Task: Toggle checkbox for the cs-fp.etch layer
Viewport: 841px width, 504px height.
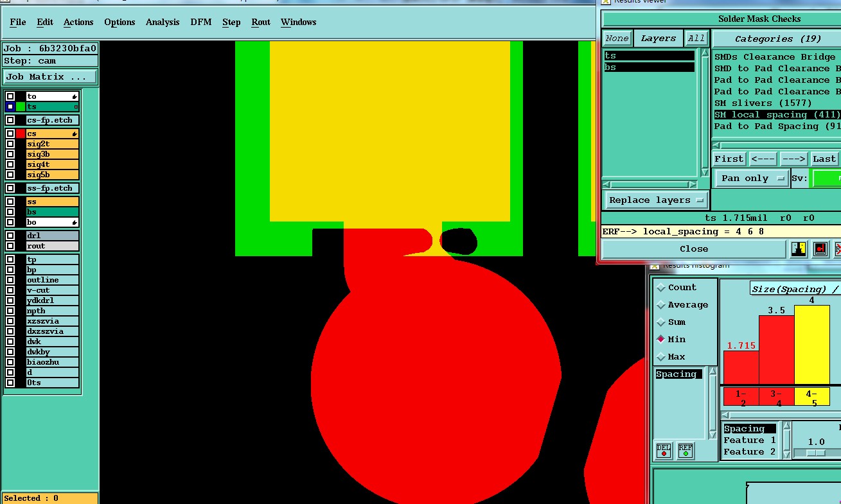Action: [x=10, y=120]
